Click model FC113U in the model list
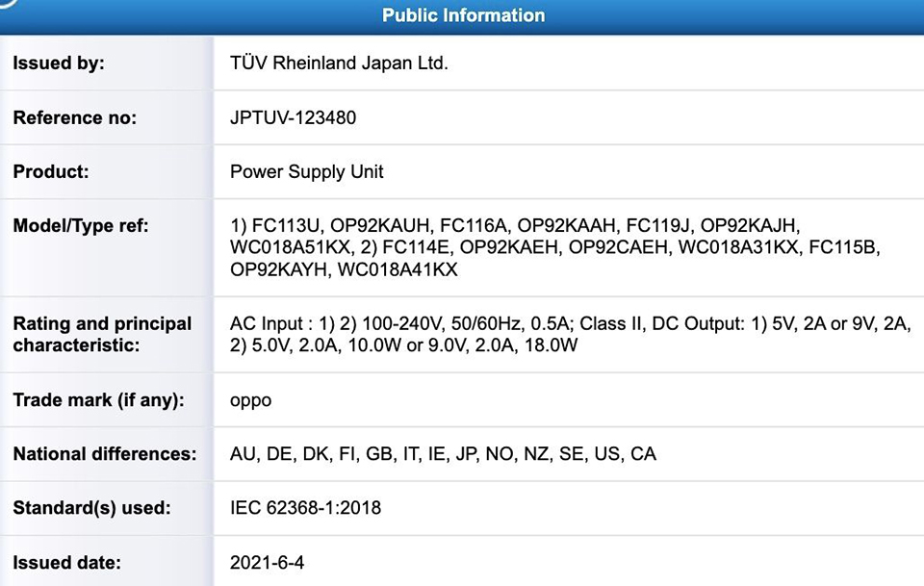Screen dimensions: 924x586 (285, 225)
